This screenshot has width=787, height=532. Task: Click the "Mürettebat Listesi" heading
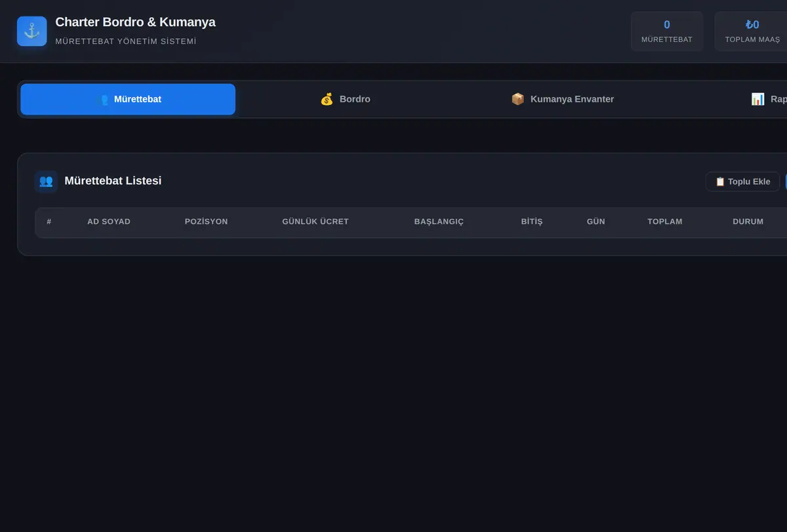pos(113,180)
